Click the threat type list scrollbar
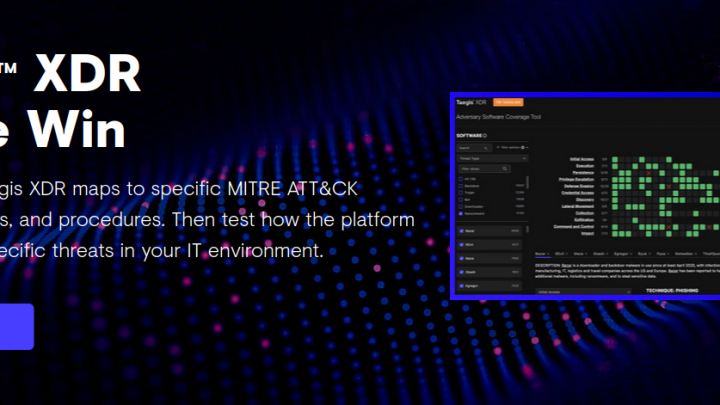The height and width of the screenshot is (405, 720). [527, 182]
